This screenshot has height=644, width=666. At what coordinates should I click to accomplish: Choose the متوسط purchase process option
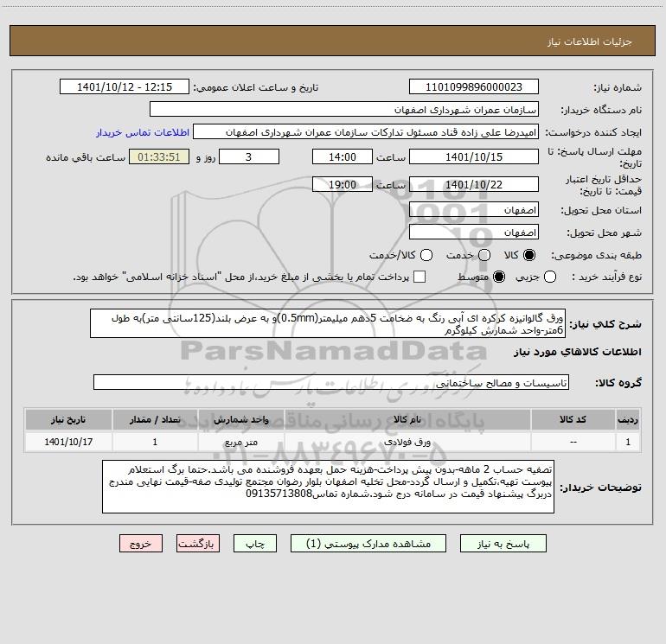[x=499, y=277]
